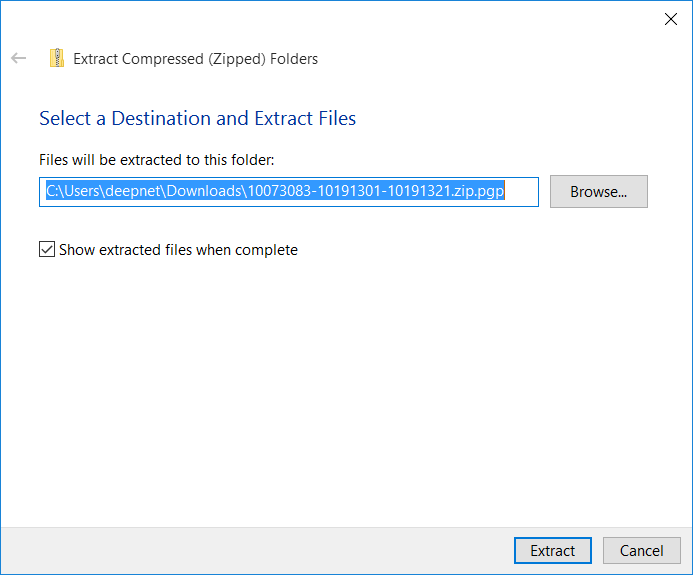The width and height of the screenshot is (693, 575).
Task: Click "Users" in the destination path
Action: (x=83, y=192)
